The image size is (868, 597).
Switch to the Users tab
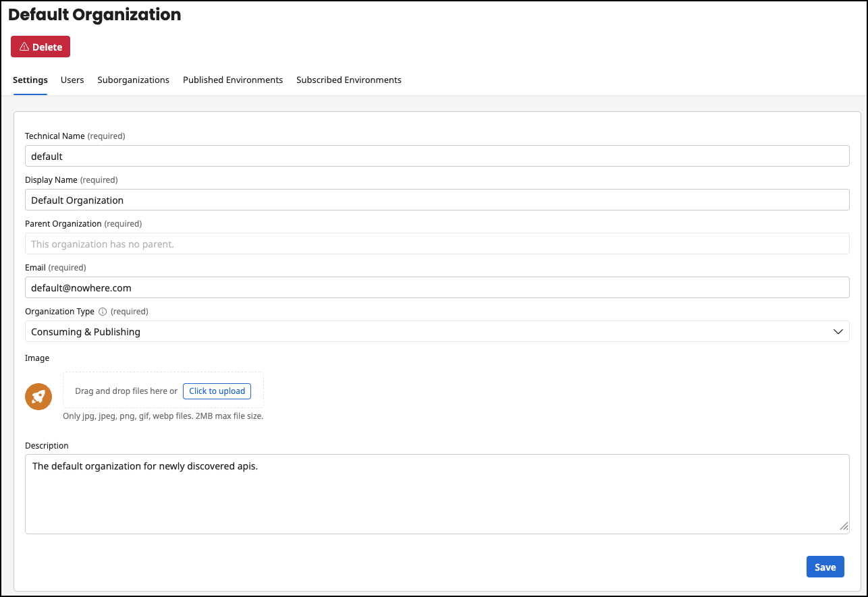coord(72,80)
